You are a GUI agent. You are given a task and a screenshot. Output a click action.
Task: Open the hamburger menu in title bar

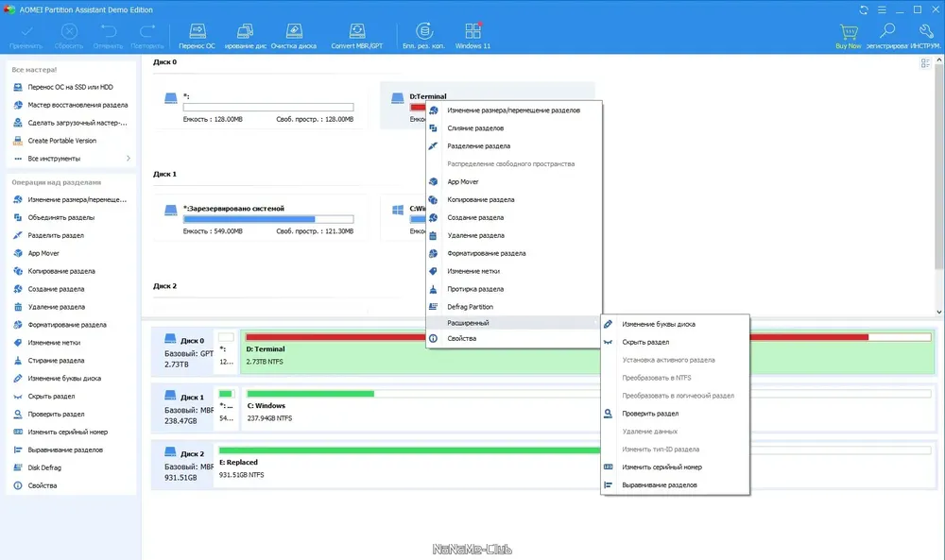click(882, 9)
